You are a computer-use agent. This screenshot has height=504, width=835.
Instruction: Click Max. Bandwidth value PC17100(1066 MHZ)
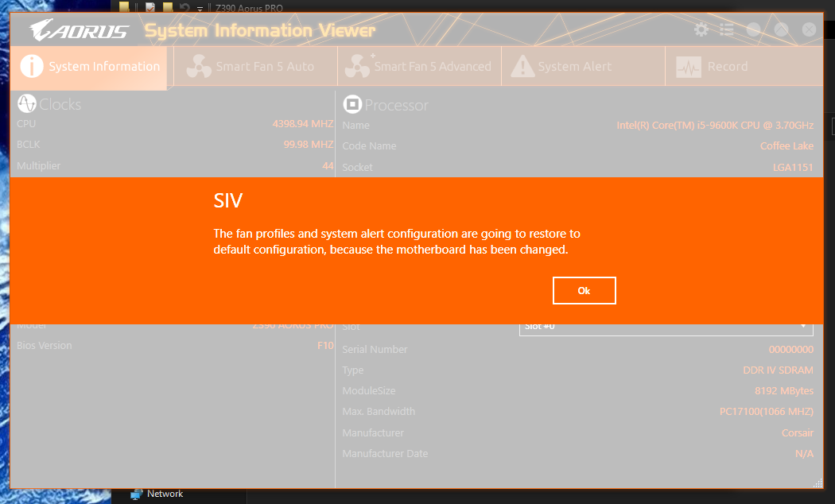point(767,412)
